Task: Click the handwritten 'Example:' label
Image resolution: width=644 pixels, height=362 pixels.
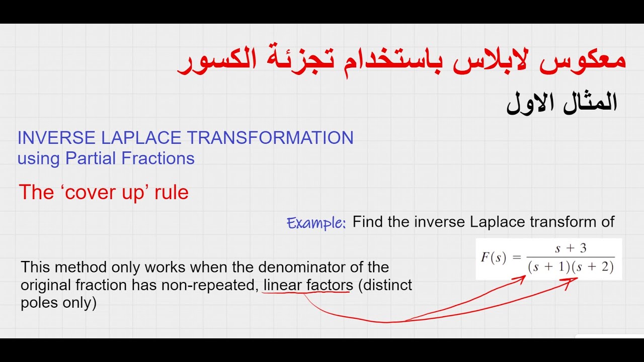Action: pos(316,223)
